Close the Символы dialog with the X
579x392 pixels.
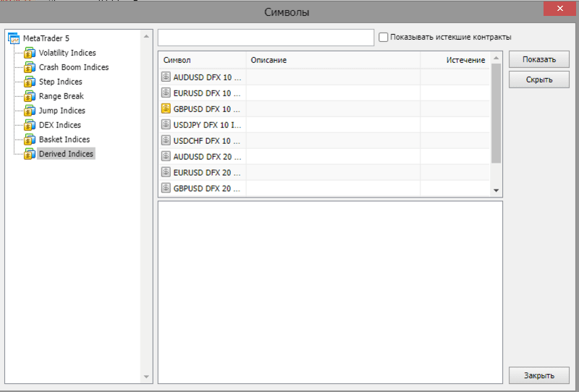coord(559,9)
